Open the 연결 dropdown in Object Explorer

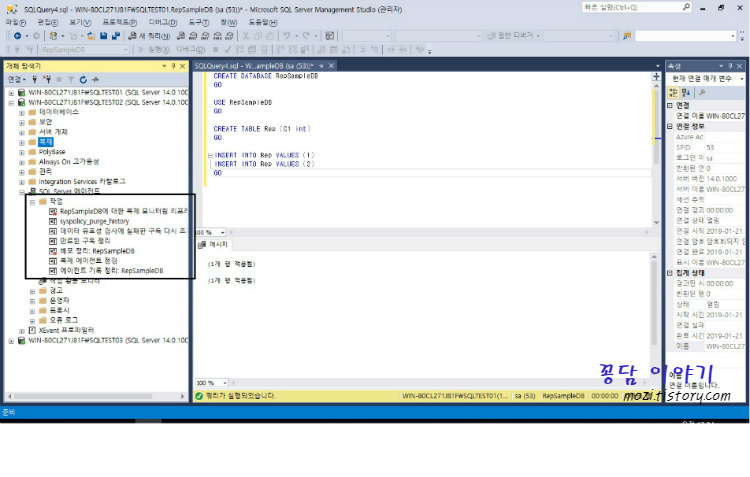click(16, 79)
